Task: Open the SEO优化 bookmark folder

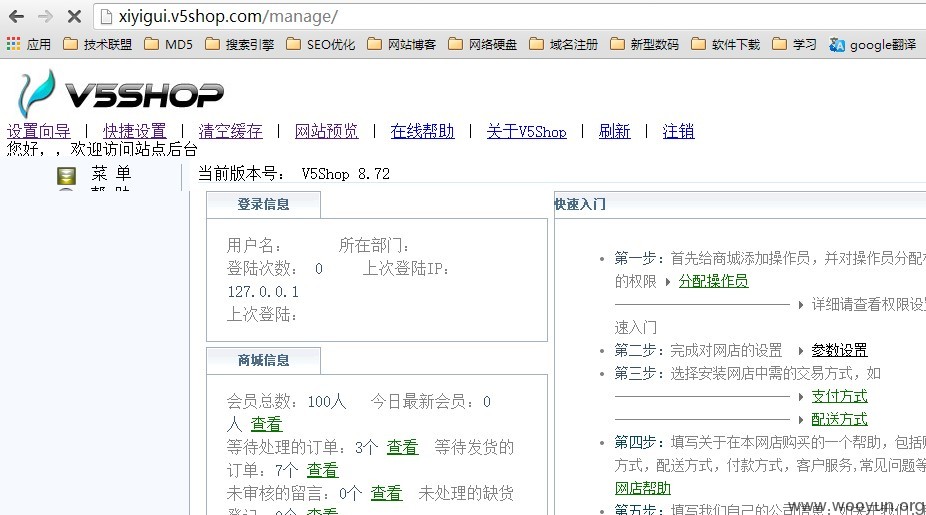Action: tap(321, 44)
